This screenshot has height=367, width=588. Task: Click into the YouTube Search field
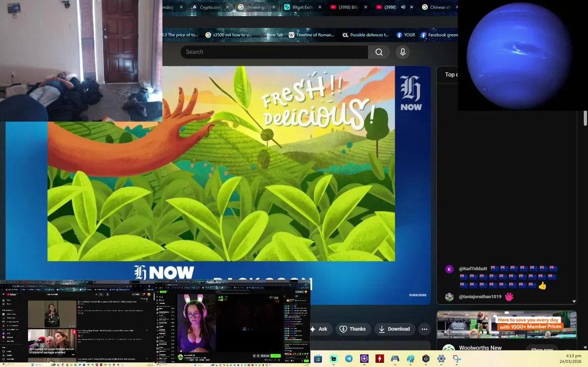pos(274,52)
